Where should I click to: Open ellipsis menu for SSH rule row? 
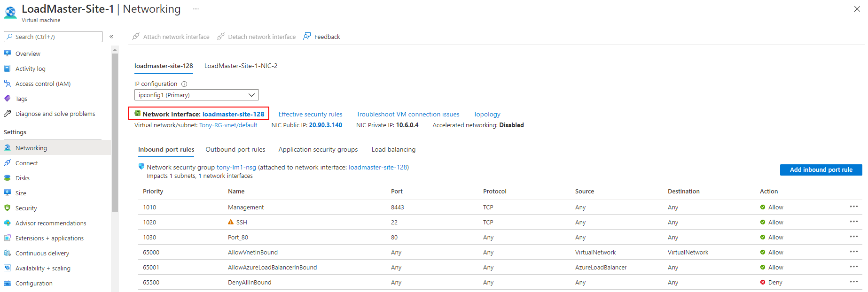[854, 222]
